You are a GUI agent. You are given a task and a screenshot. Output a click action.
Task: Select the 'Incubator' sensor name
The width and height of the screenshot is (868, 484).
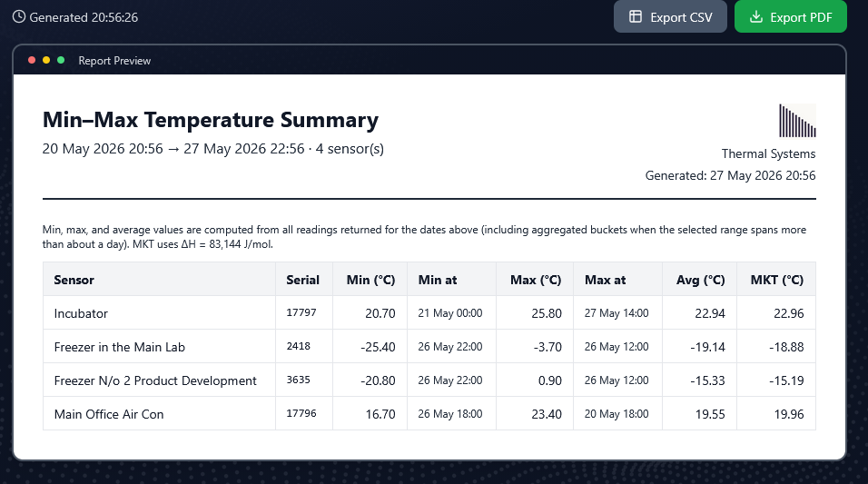[x=81, y=313]
